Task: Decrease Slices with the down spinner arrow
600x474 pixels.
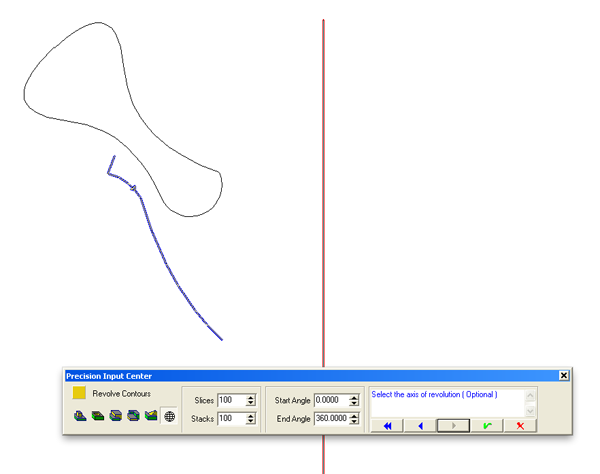Action: pyautogui.click(x=251, y=403)
